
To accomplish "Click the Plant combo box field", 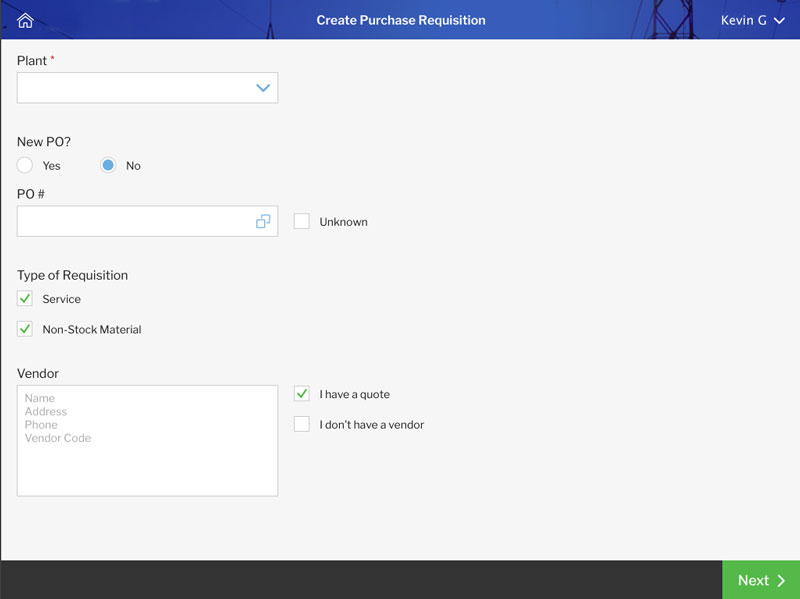I will (147, 88).
